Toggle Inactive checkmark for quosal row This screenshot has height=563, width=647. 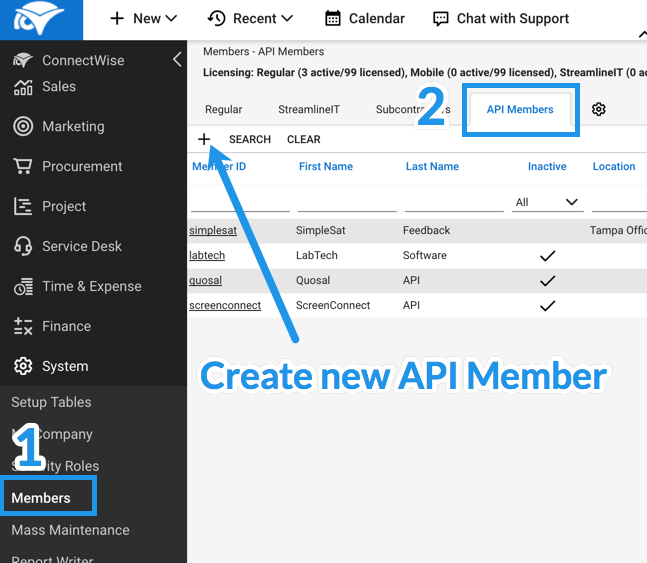[x=547, y=281]
